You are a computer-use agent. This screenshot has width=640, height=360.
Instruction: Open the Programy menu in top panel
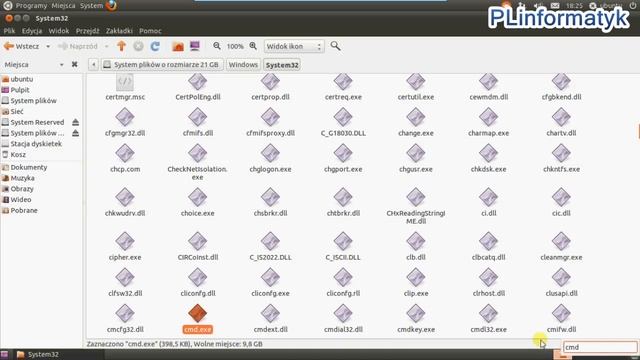tap(31, 6)
